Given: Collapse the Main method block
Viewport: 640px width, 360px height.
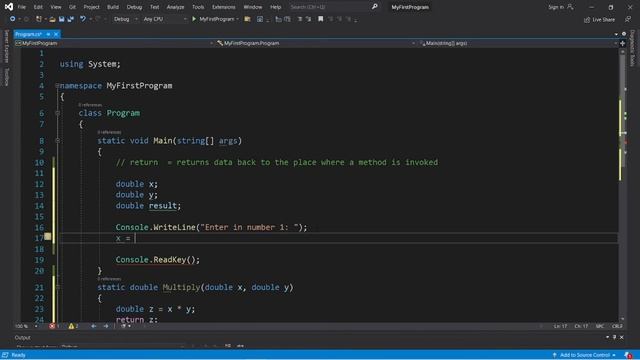Looking at the screenshot, I should pyautogui.click(x=57, y=140).
